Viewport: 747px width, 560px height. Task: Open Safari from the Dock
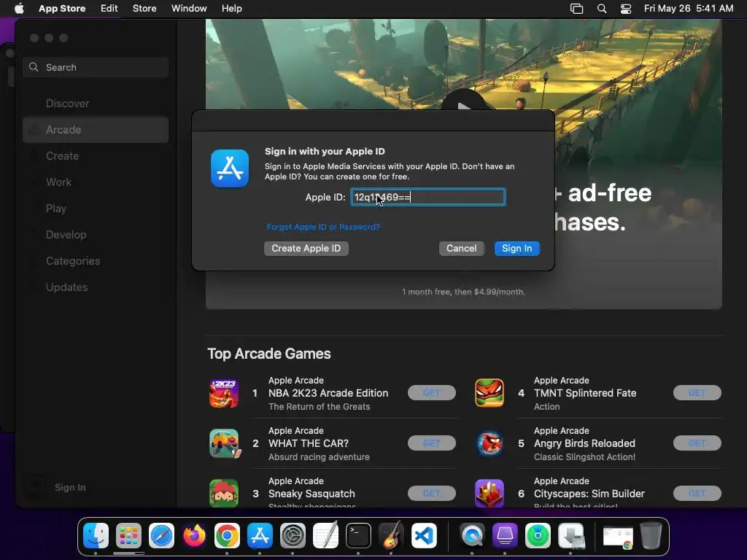click(x=161, y=536)
